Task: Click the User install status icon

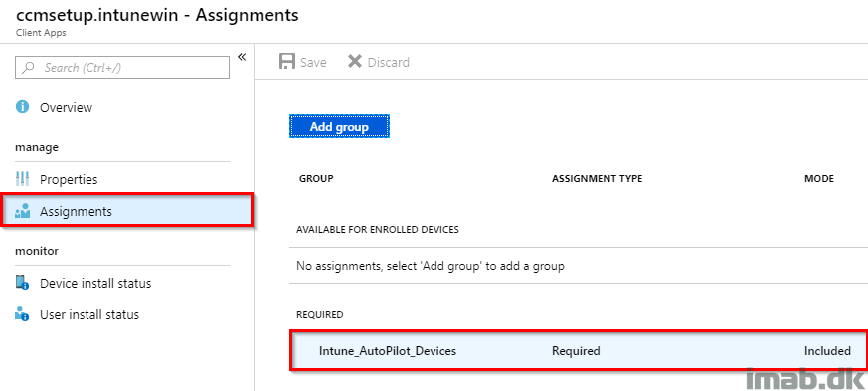Action: tap(22, 314)
